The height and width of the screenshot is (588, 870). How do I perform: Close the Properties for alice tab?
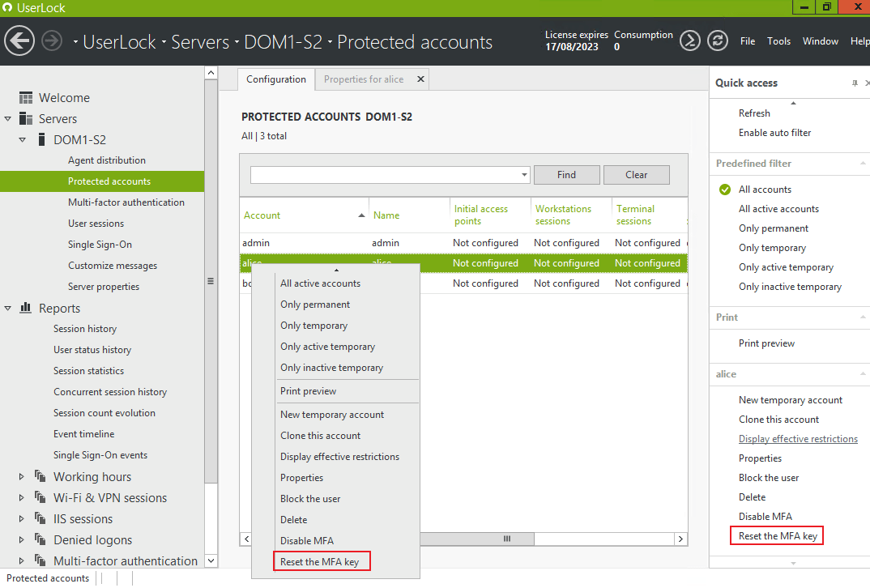[420, 79]
